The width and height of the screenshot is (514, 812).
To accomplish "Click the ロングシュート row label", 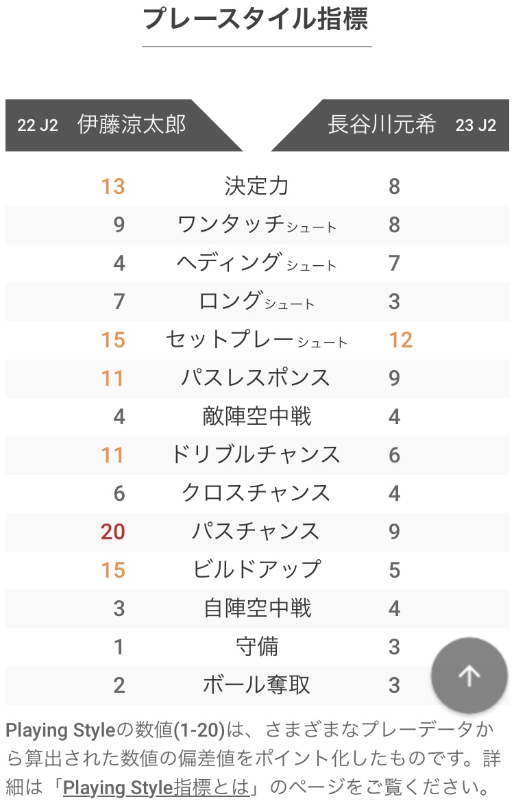I will click(x=257, y=302).
